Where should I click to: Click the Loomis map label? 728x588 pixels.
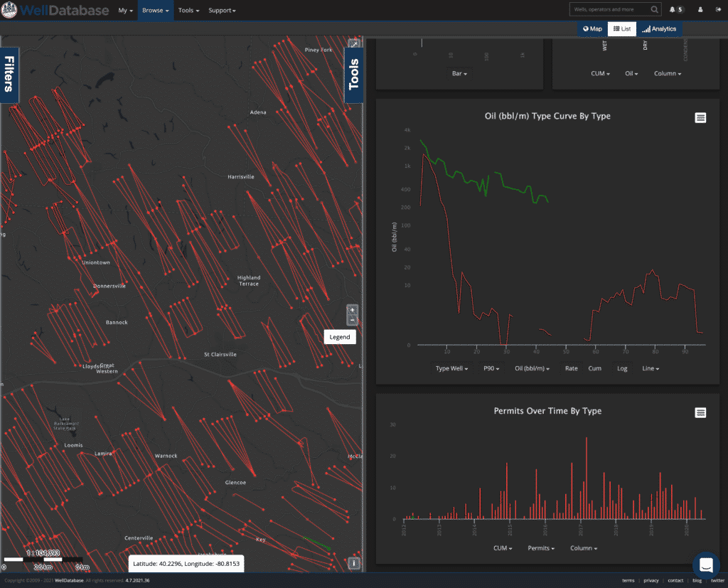[73, 445]
